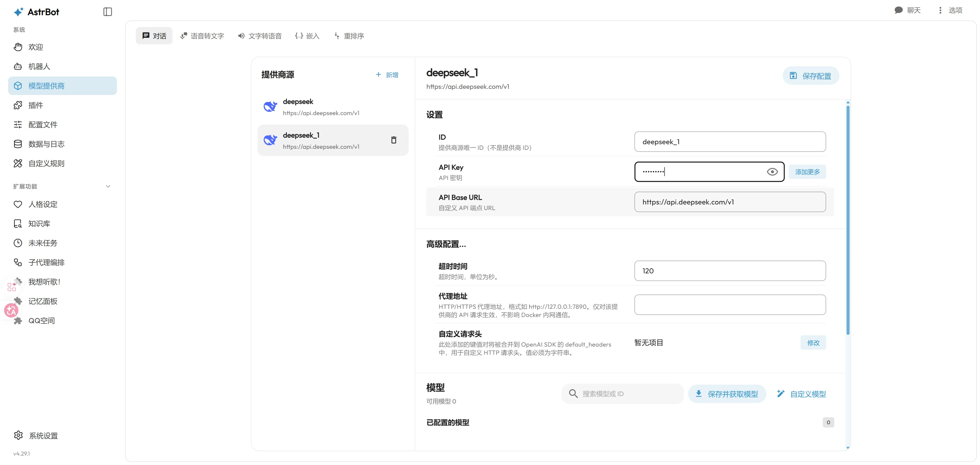The height and width of the screenshot is (465, 980).
Task: Open 我想听歌! plugin page
Action: click(62, 282)
